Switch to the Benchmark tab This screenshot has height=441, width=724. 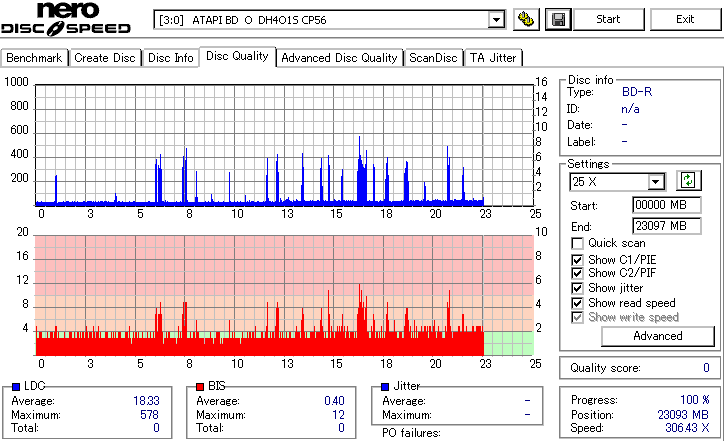[x=34, y=58]
